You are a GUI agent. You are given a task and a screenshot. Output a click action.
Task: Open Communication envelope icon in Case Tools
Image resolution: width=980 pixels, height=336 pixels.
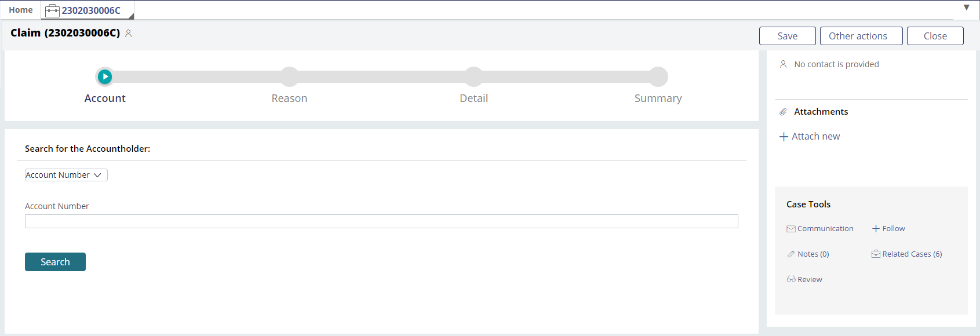(x=791, y=229)
